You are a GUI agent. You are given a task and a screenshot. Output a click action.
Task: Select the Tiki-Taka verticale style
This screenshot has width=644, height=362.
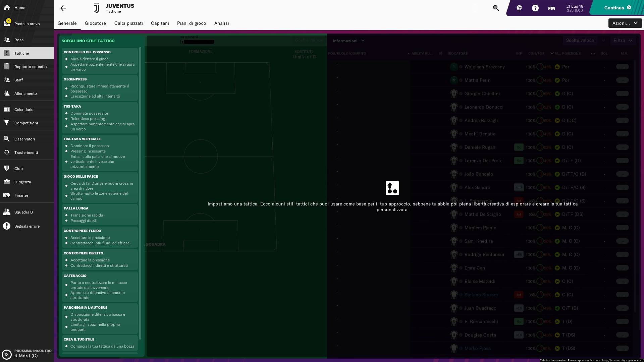(100, 153)
